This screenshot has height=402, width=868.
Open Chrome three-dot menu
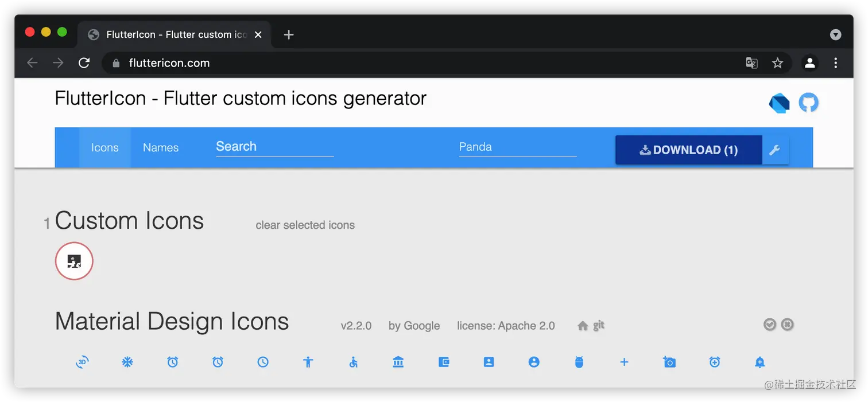[x=836, y=63]
